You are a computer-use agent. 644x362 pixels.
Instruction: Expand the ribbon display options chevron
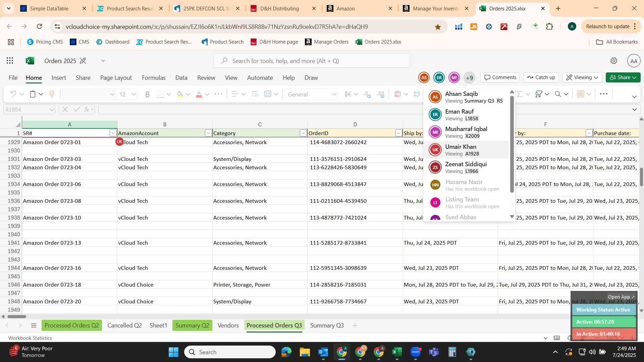[x=634, y=97]
